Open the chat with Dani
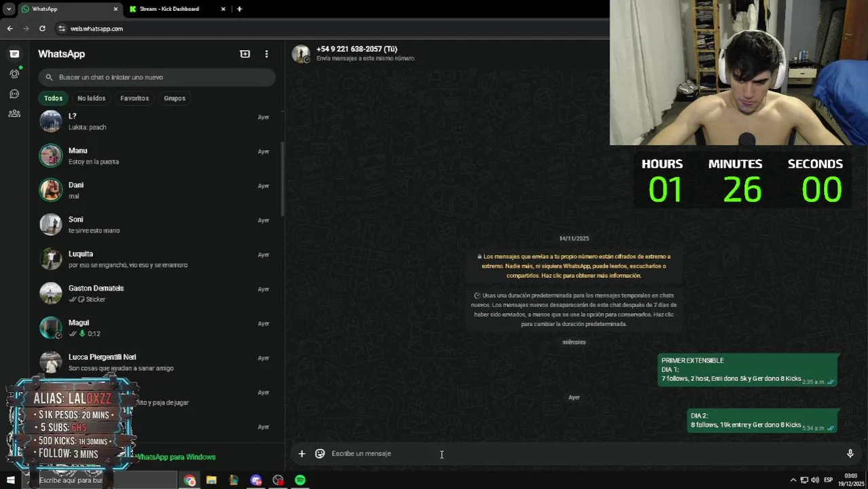The width and height of the screenshot is (868, 489). point(156,190)
